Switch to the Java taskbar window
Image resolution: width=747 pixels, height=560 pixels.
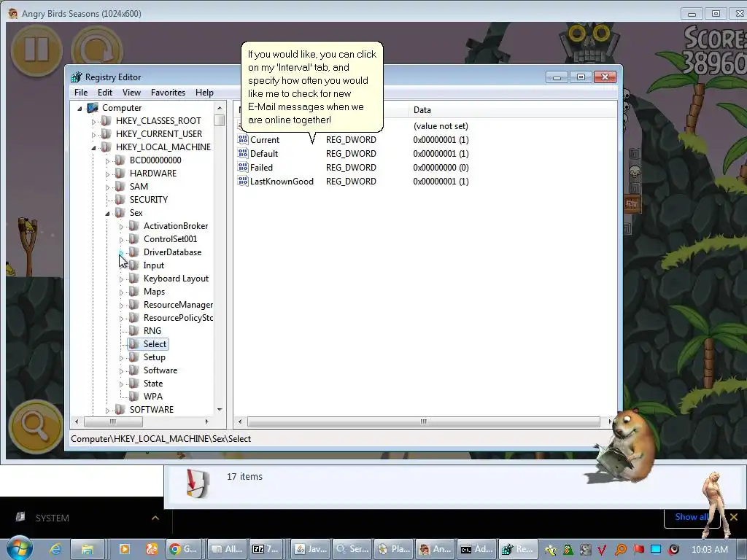(x=309, y=549)
